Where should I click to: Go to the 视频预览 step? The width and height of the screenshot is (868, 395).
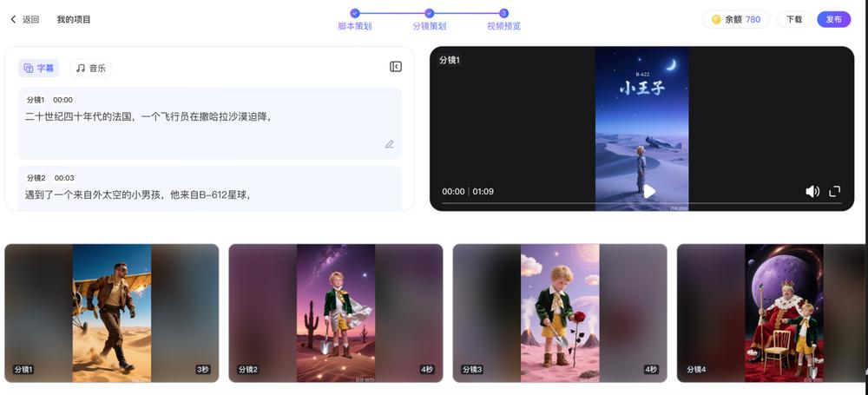pyautogui.click(x=503, y=19)
